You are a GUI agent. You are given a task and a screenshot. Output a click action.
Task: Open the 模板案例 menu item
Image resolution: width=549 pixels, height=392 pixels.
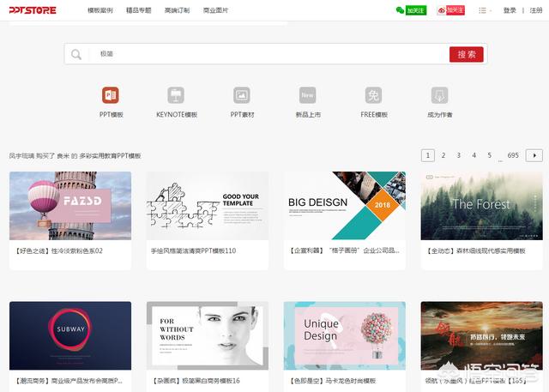(x=100, y=10)
